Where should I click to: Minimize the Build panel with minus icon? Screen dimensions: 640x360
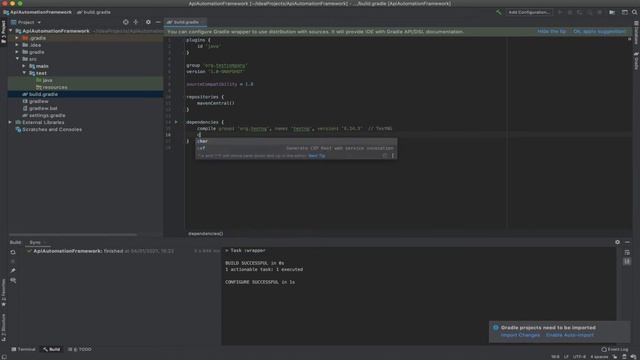(627, 242)
